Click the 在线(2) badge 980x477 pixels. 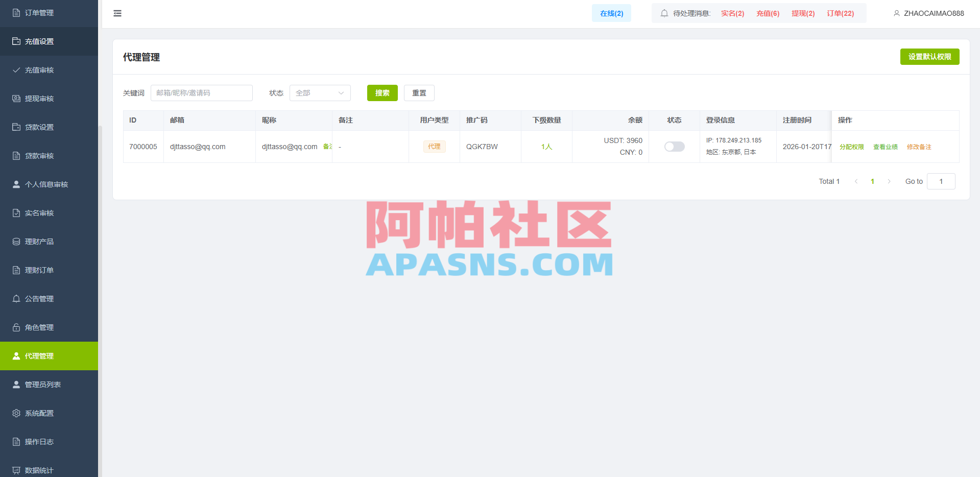point(612,13)
